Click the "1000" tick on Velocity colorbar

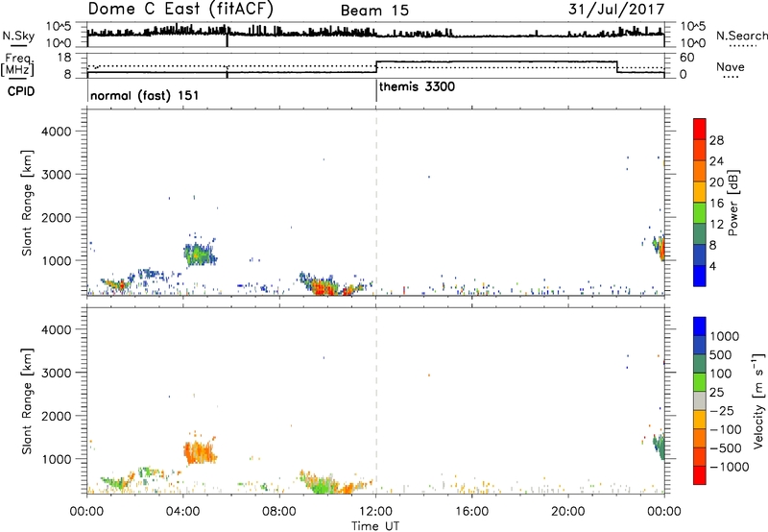point(724,336)
